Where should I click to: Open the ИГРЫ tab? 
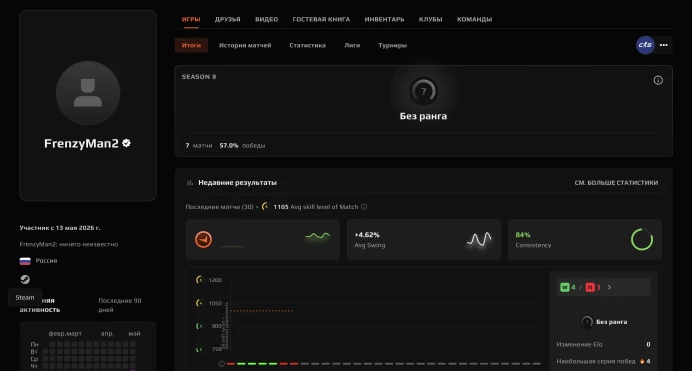click(x=191, y=19)
